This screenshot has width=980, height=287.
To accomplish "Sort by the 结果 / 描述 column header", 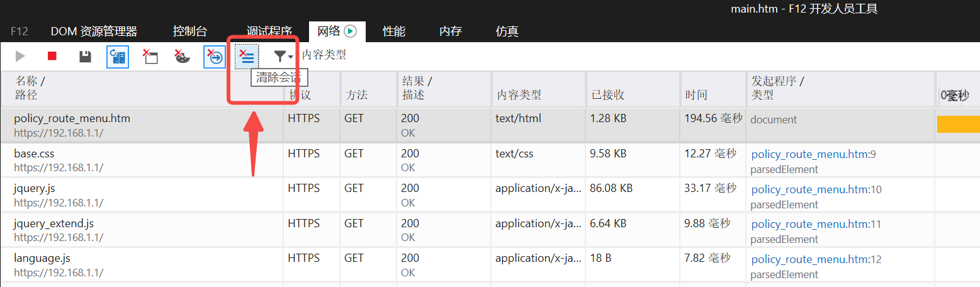I will (x=444, y=89).
